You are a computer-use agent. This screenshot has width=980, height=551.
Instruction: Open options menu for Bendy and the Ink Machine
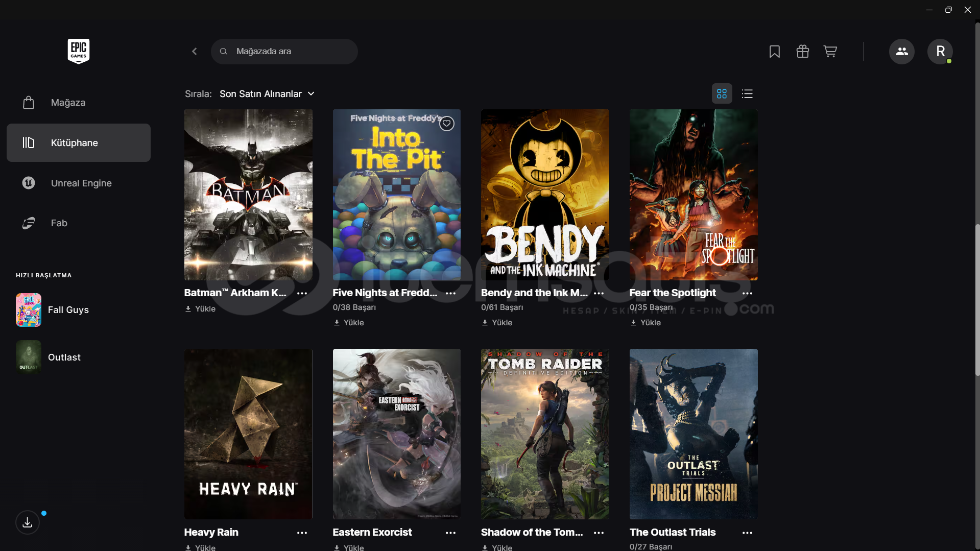pos(599,293)
